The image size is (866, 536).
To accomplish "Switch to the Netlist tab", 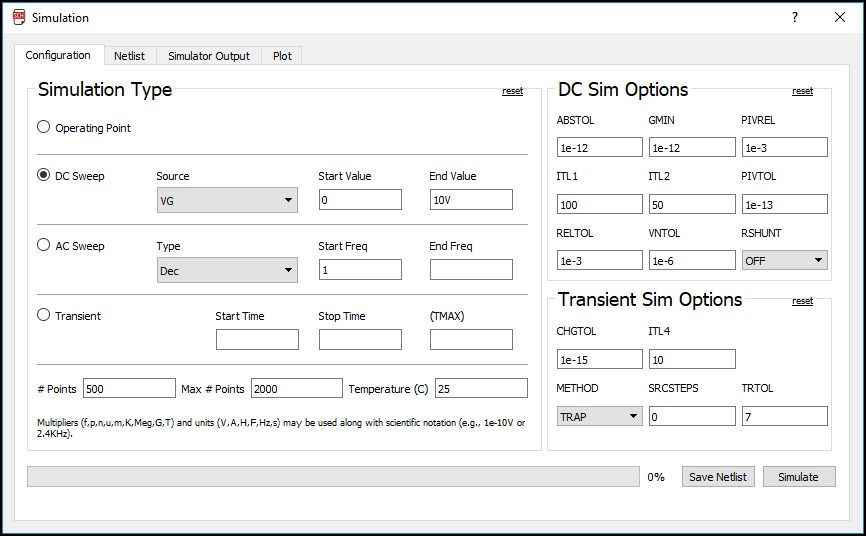I will (129, 56).
